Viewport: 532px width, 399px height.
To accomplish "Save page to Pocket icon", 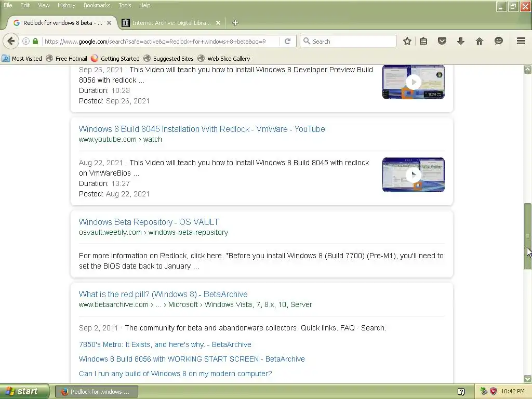I will 442,42.
